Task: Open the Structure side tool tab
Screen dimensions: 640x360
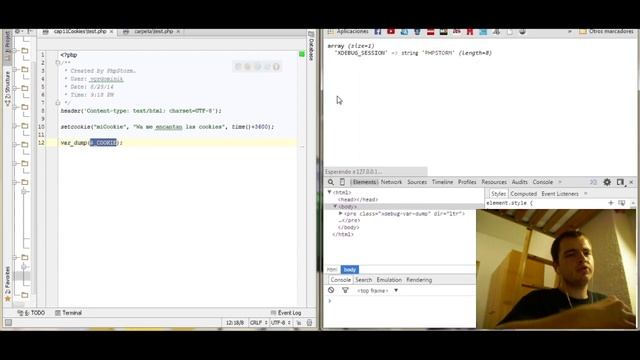Action: click(x=7, y=89)
